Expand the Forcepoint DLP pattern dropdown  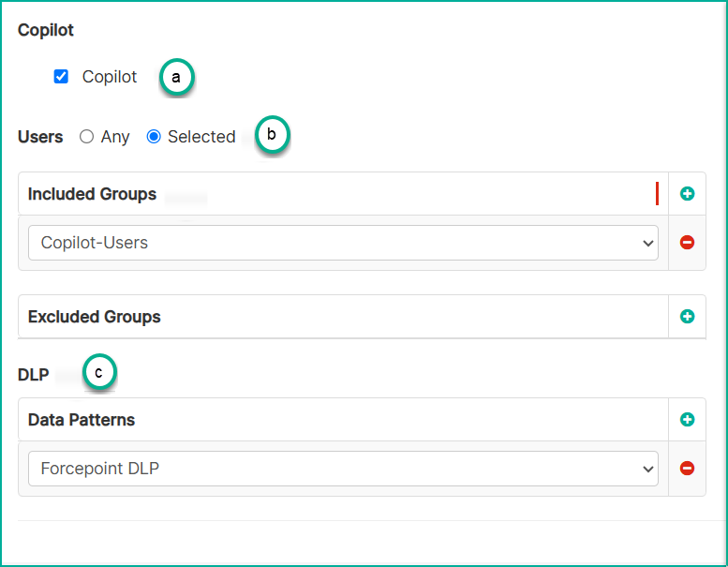343,468
